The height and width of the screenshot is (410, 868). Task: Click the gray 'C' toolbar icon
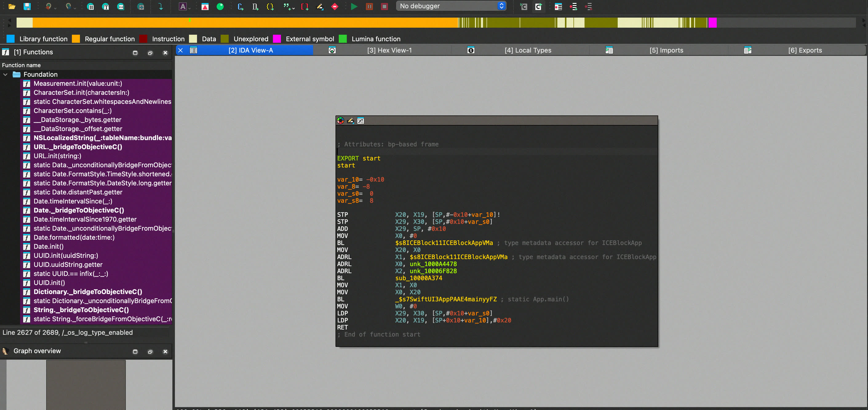tap(523, 6)
